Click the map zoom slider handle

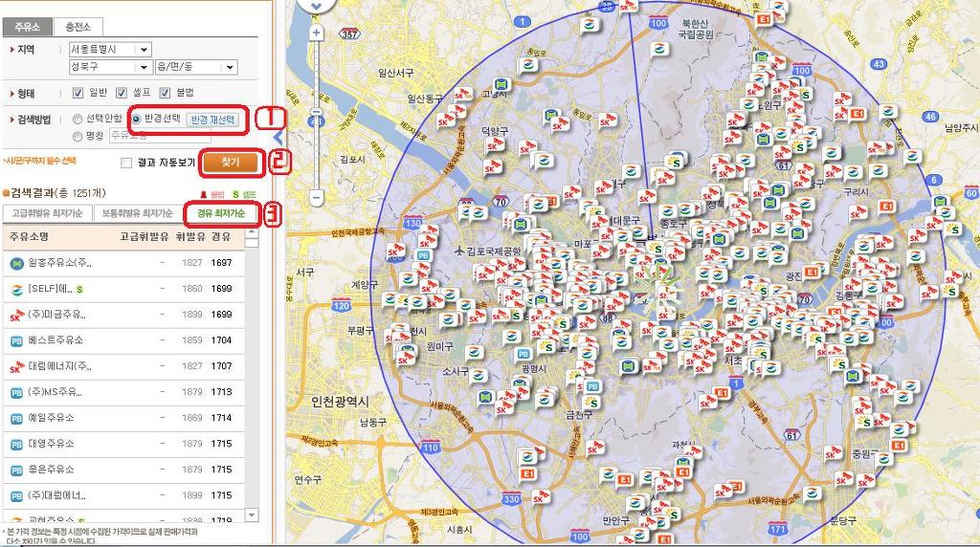click(x=316, y=113)
